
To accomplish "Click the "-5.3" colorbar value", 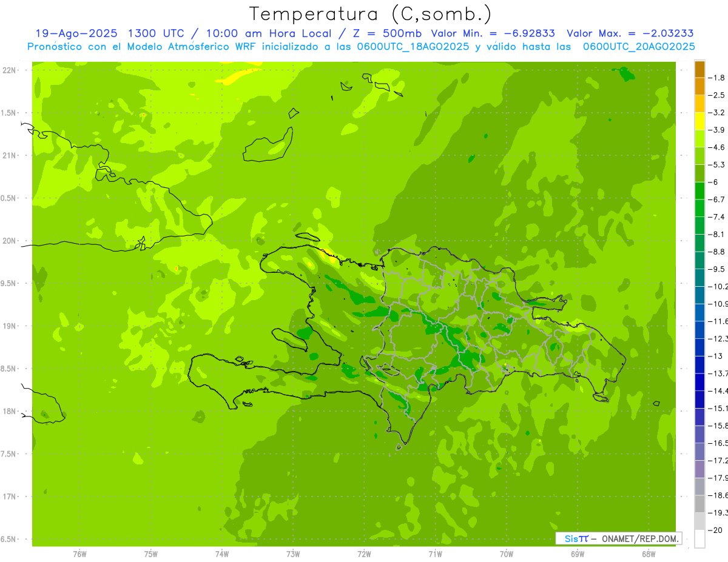I will tap(717, 165).
